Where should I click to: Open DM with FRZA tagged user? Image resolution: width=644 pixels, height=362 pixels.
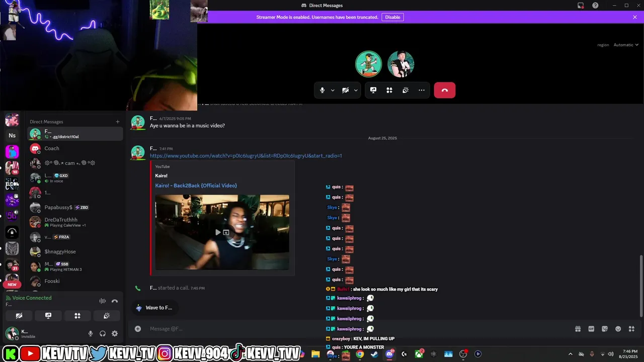pos(75,237)
